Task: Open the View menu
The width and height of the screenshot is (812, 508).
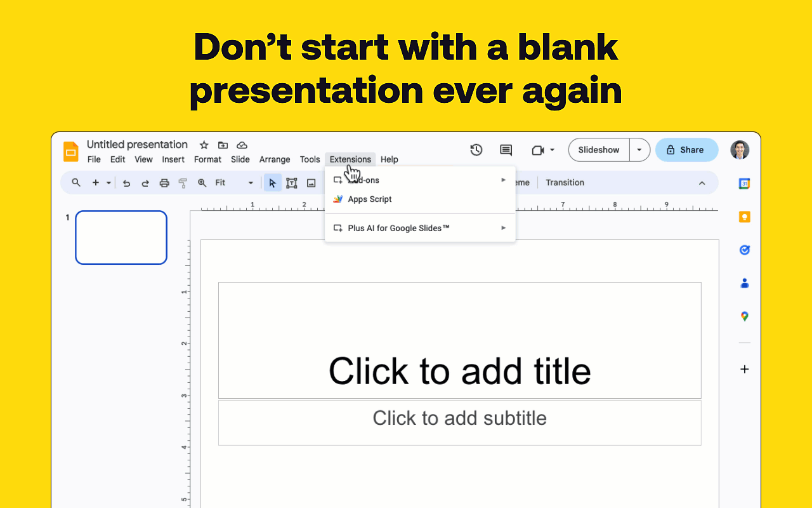Action: [143, 159]
